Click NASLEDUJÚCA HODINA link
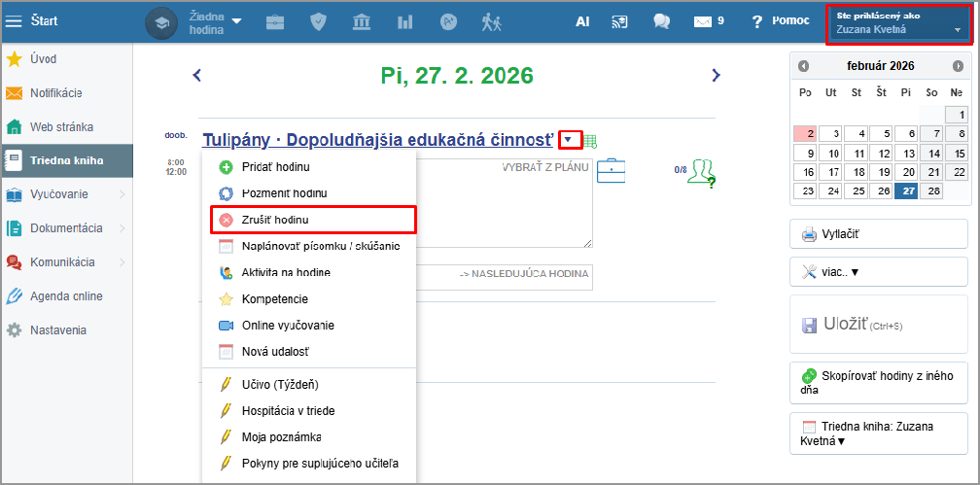 [x=524, y=274]
